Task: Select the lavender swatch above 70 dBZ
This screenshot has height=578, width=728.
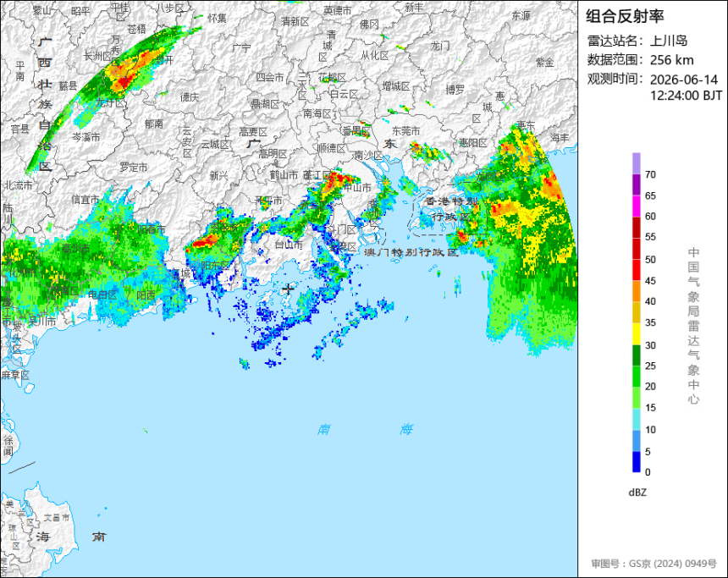Action: pos(636,163)
